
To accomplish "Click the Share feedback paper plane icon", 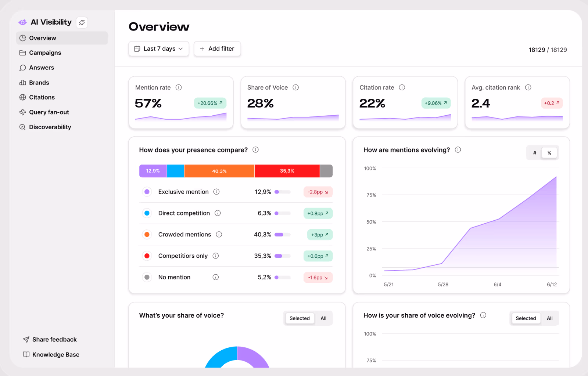I will [x=26, y=339].
